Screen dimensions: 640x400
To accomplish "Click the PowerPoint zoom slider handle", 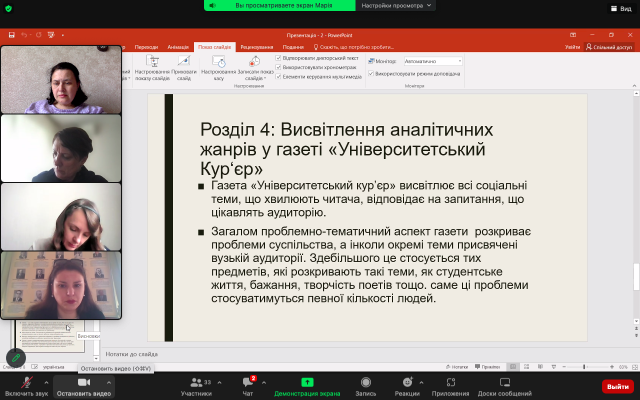I will 584,367.
